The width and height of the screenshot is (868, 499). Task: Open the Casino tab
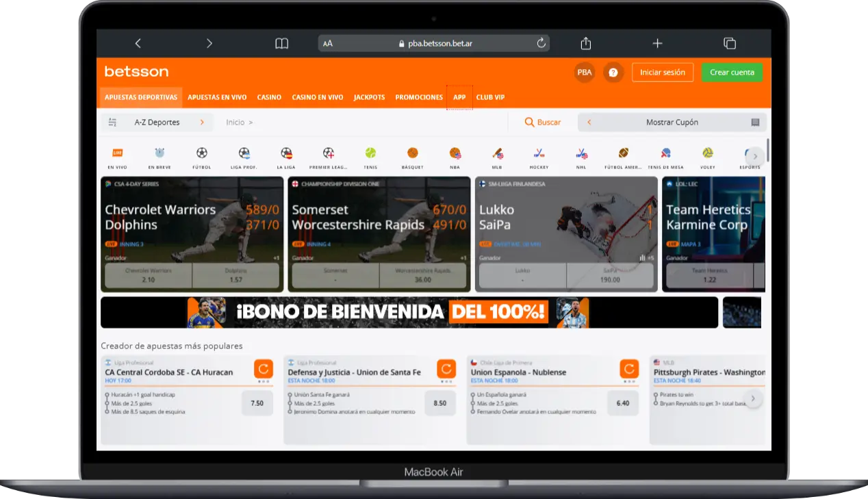click(269, 97)
